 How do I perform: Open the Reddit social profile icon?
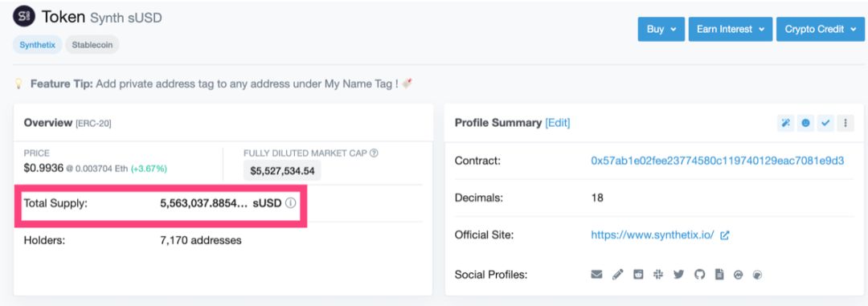click(x=638, y=275)
